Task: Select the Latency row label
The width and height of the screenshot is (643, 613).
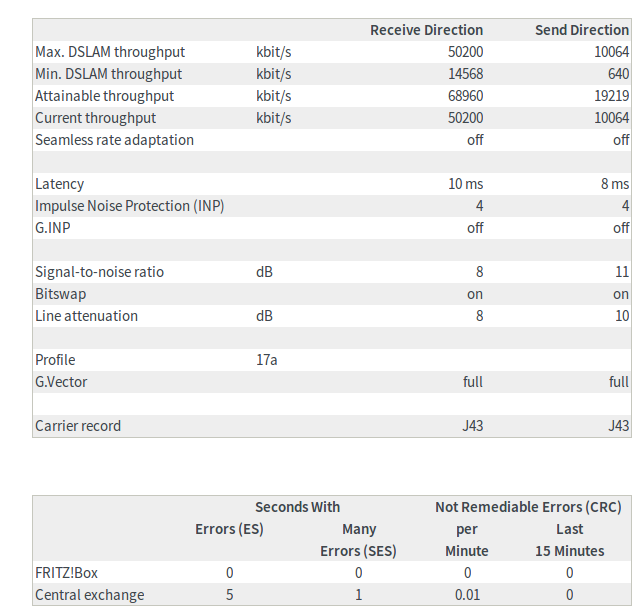Action: [x=60, y=184]
